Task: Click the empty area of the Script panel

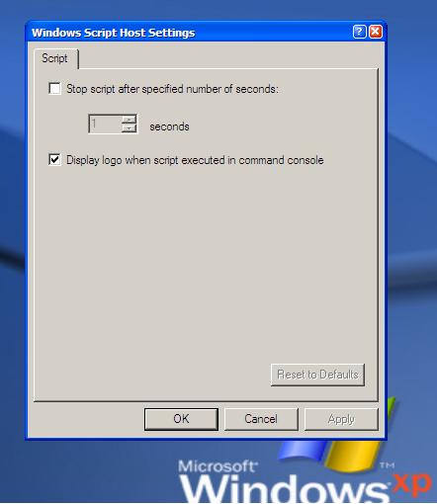Action: coord(205,264)
